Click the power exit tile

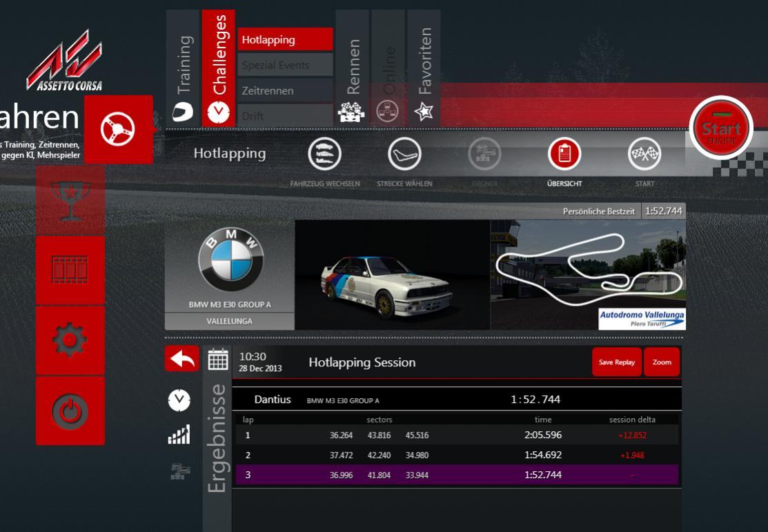(70, 411)
